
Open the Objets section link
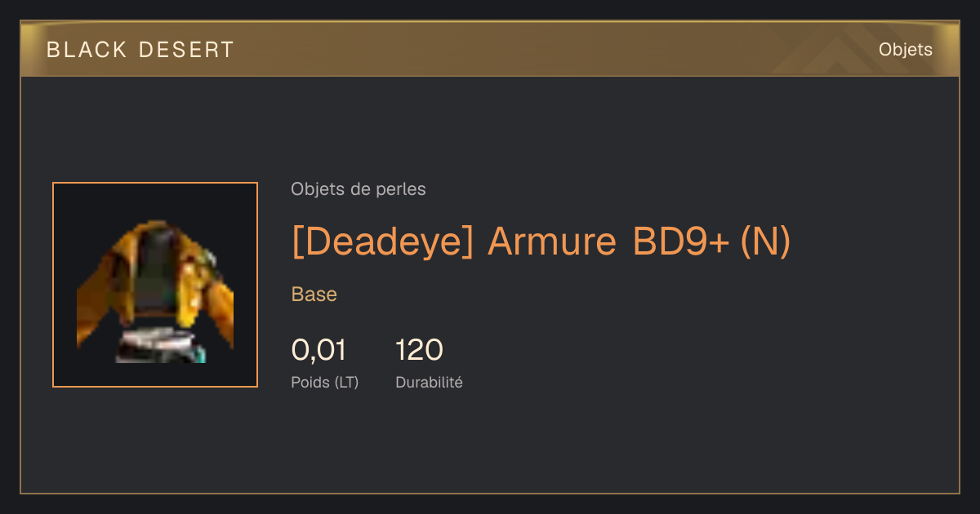click(x=905, y=50)
